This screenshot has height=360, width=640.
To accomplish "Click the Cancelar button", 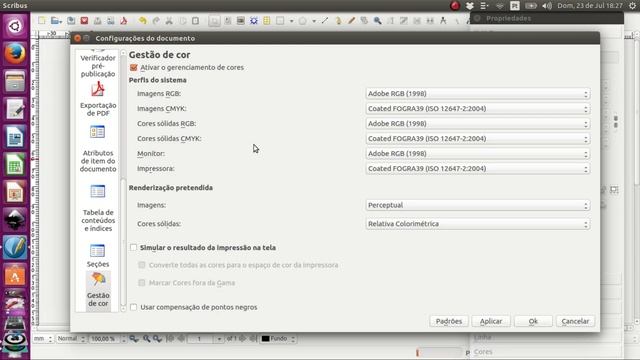I will point(575,321).
